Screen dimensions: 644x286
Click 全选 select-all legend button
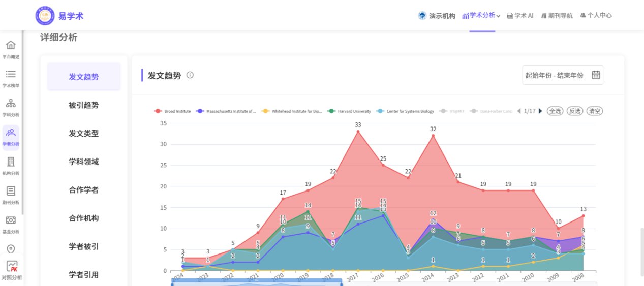555,111
